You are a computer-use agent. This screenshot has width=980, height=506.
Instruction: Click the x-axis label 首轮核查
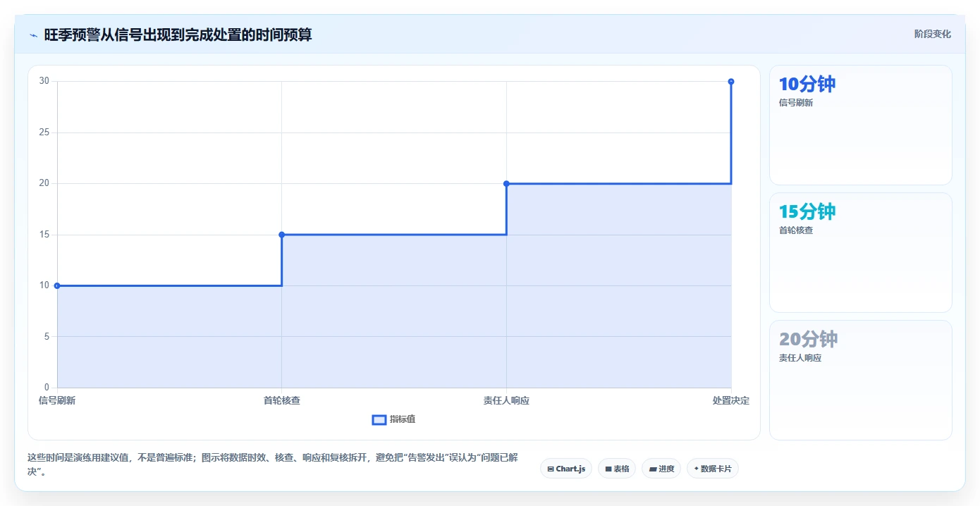(x=282, y=400)
